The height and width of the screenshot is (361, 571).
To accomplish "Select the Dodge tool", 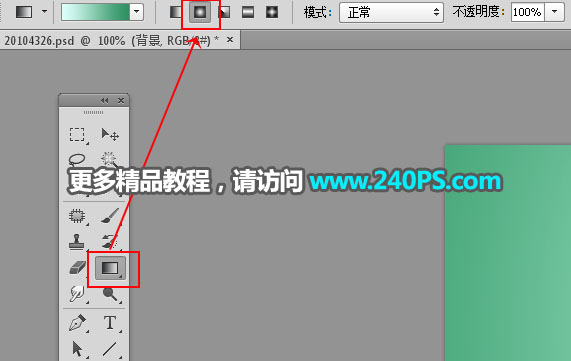I will point(110,294).
